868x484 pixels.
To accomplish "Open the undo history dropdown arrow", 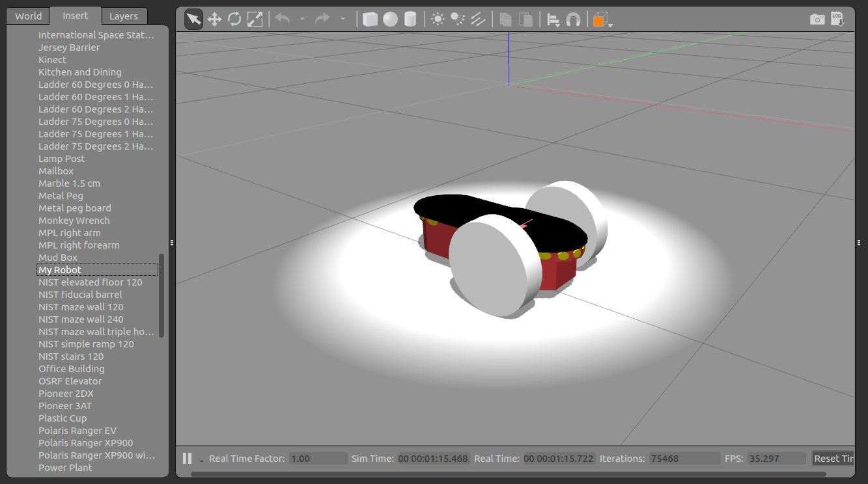I will (302, 20).
